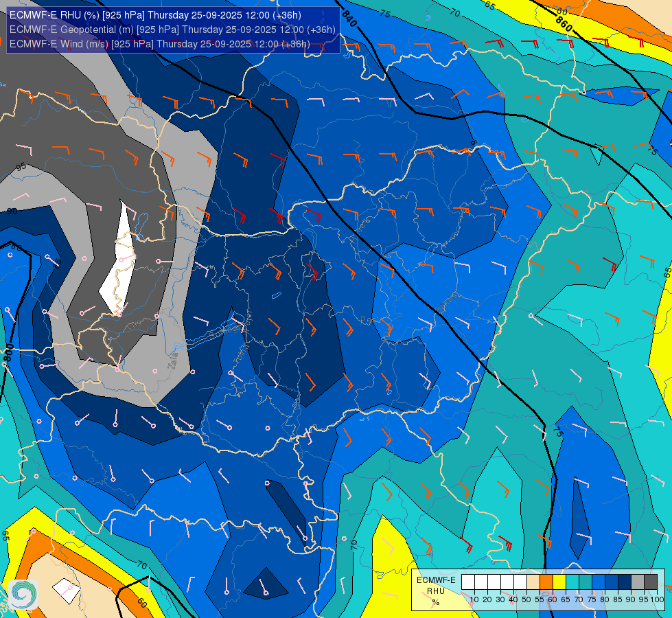Click the 860 geopotential contour label
The image size is (672, 618).
[x=564, y=24]
